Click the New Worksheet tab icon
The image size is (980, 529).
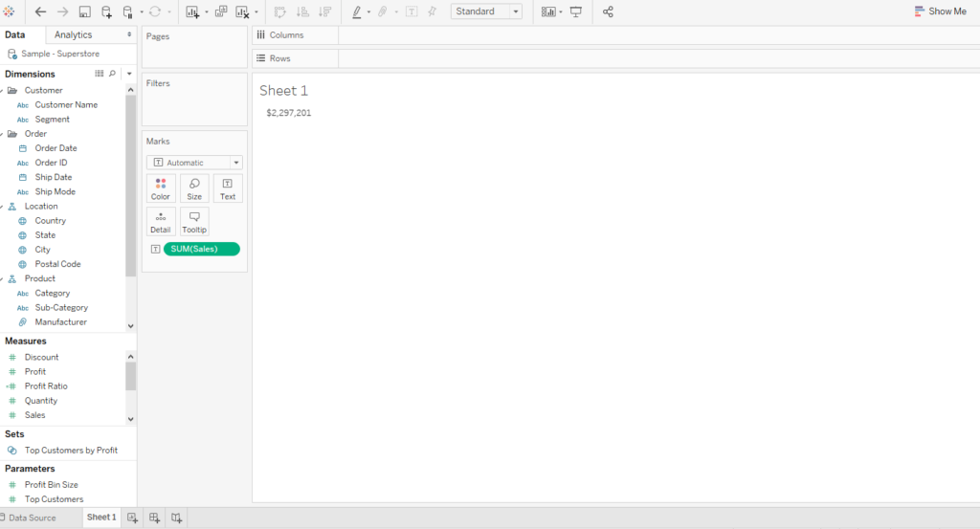tap(133, 518)
